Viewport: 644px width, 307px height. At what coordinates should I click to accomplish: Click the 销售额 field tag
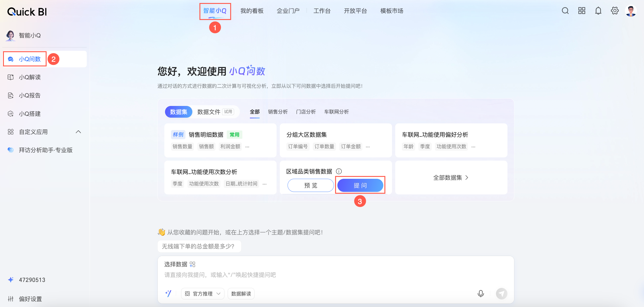click(206, 146)
